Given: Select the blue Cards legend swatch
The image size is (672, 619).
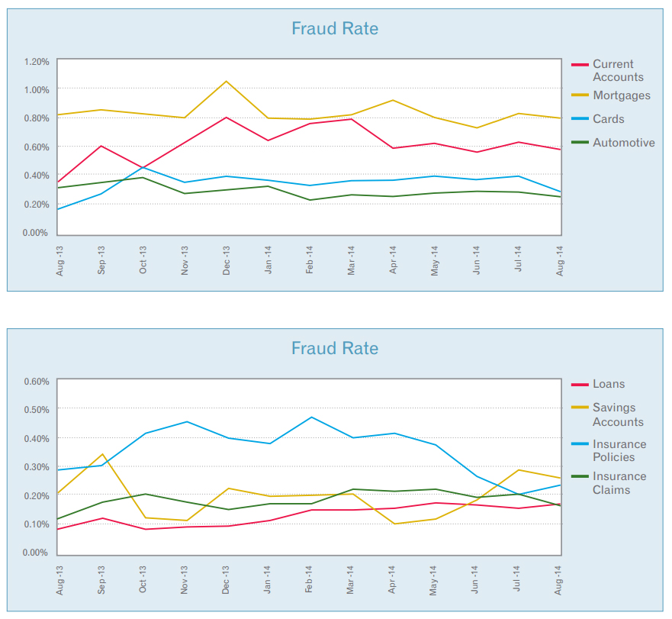Looking at the screenshot, I should [580, 119].
